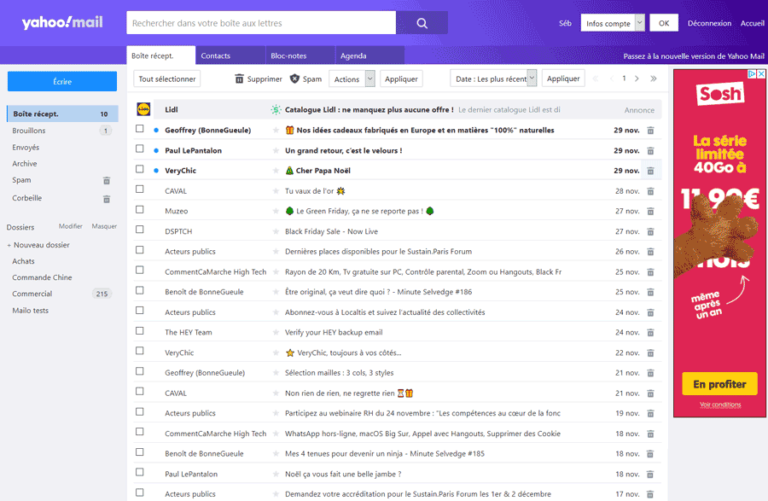Star the Paul LePantalon velours email
Image resolution: width=768 pixels, height=501 pixels.
276,151
